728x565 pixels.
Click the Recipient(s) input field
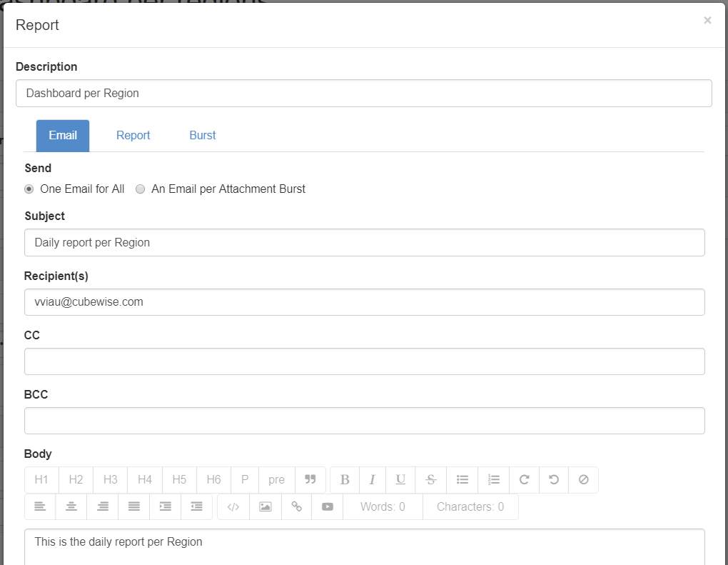[x=365, y=302]
